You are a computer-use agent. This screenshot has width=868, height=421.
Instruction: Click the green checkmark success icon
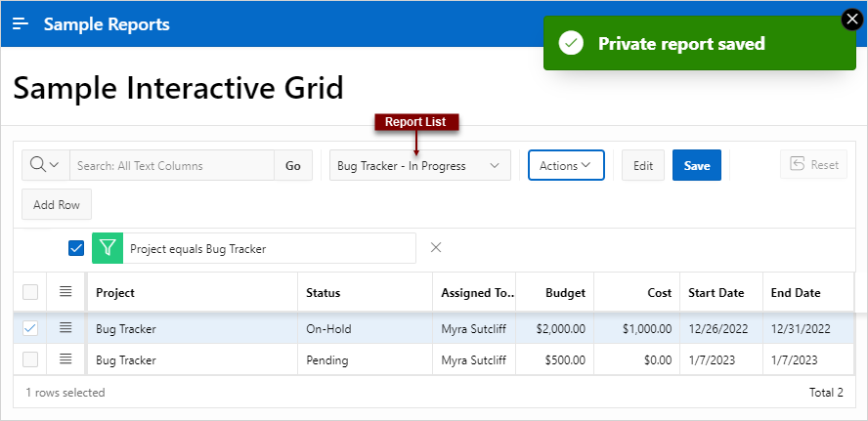coord(571,43)
